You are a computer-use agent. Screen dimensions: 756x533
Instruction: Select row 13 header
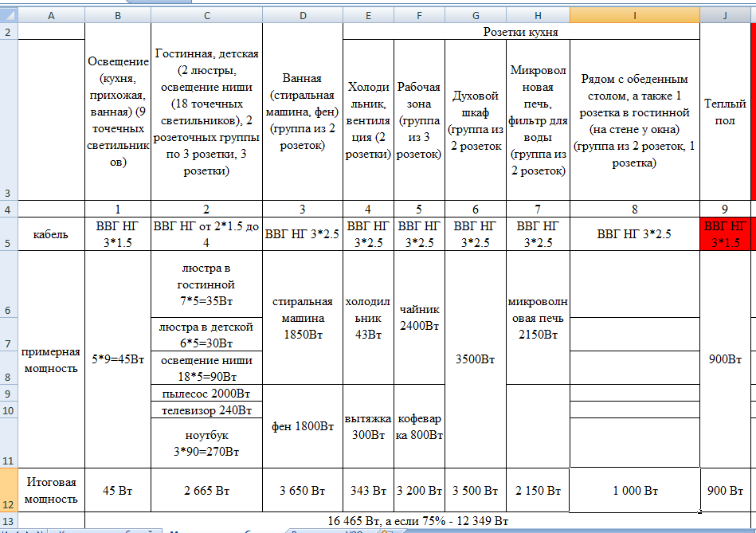click(9, 520)
